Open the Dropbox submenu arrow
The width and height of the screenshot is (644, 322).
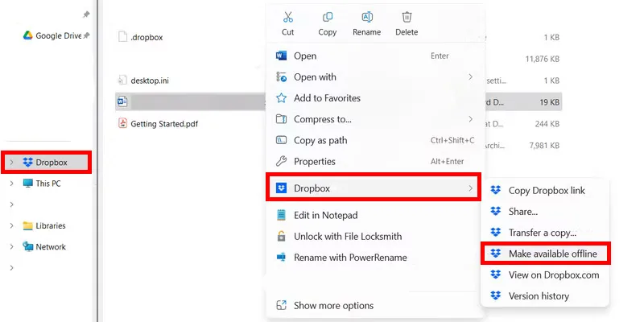coord(471,188)
